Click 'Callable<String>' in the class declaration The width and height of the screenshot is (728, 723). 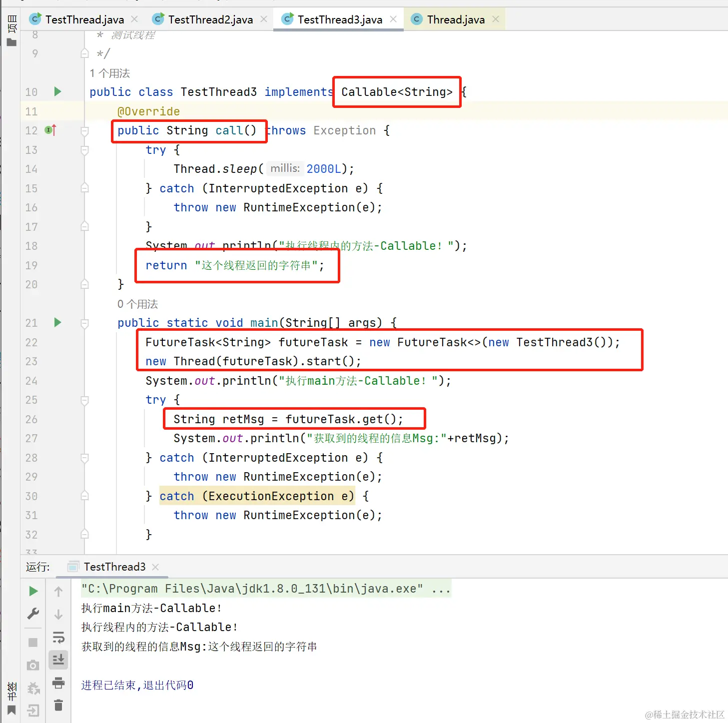[x=397, y=92]
